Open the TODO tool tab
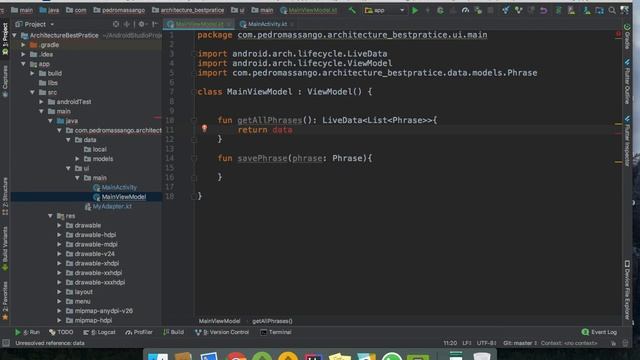This screenshot has width=640, height=360. point(61,332)
